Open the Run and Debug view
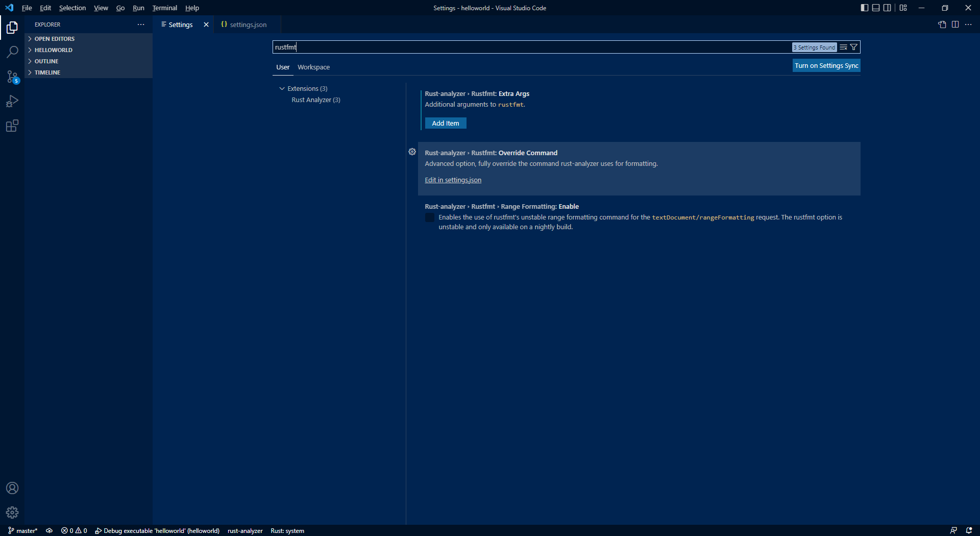This screenshot has width=980, height=536. click(12, 101)
